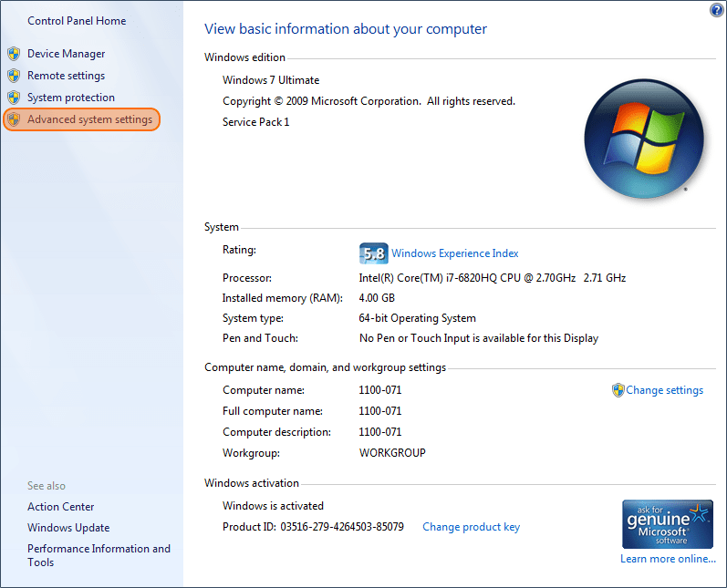Click the 5.8 rating badge icon

point(374,253)
